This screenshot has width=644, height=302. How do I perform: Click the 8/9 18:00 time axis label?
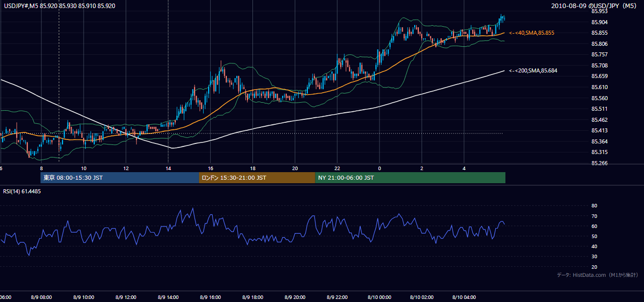coord(253,297)
